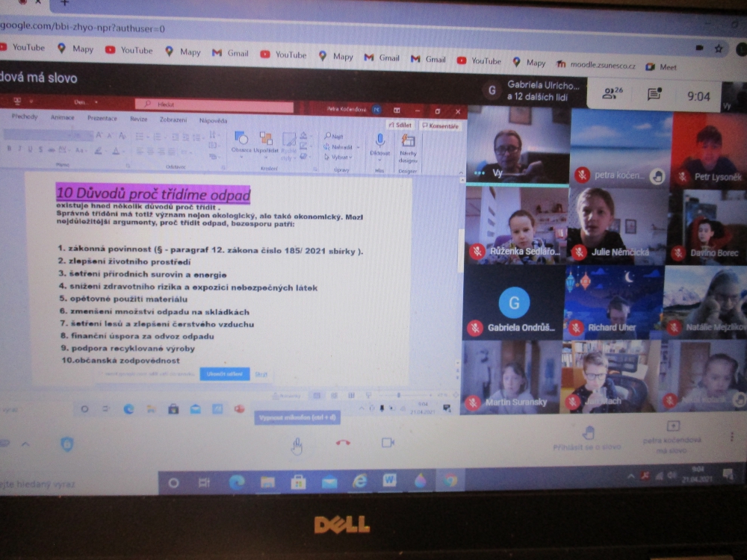This screenshot has width=747, height=560.
Task: Select the Zobrazení ribbon tab
Action: tap(173, 119)
